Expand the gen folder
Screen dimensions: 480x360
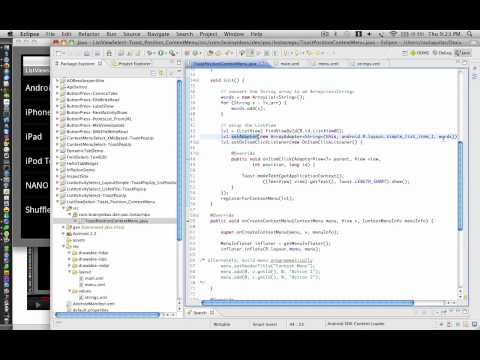[64, 227]
